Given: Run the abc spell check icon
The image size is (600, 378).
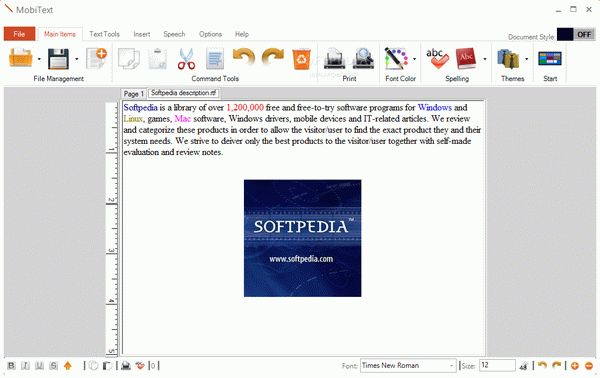Looking at the screenshot, I should click(x=437, y=59).
